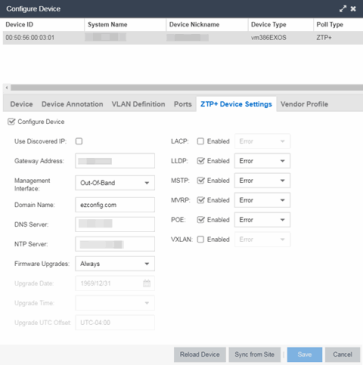Open the Upgrade Time dropdown
This screenshot has width=363, height=365.
pos(115,303)
